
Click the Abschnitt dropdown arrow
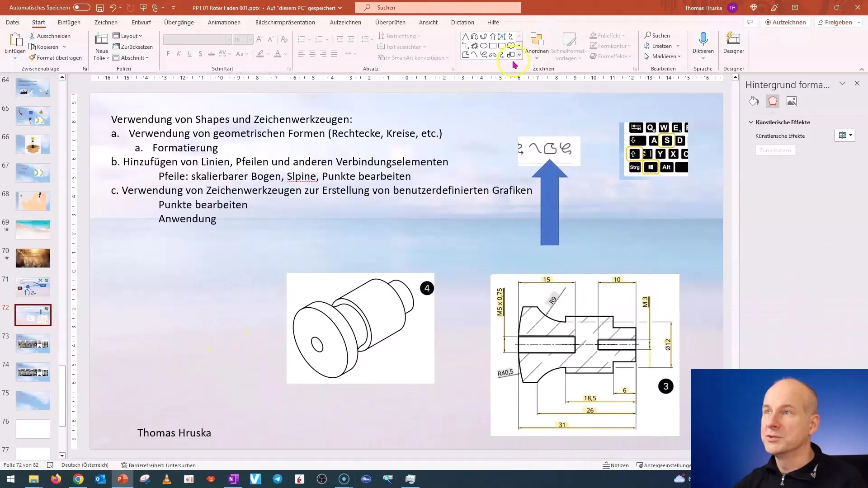click(147, 57)
